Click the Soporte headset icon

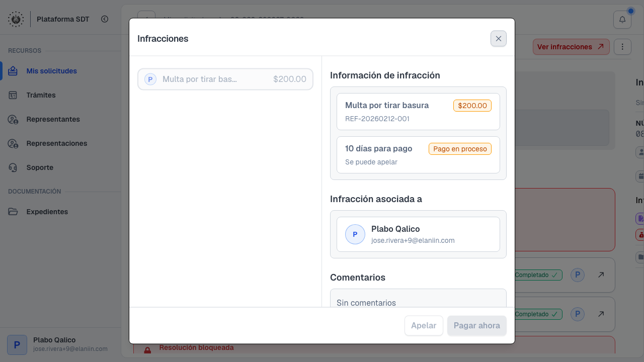coord(13,167)
